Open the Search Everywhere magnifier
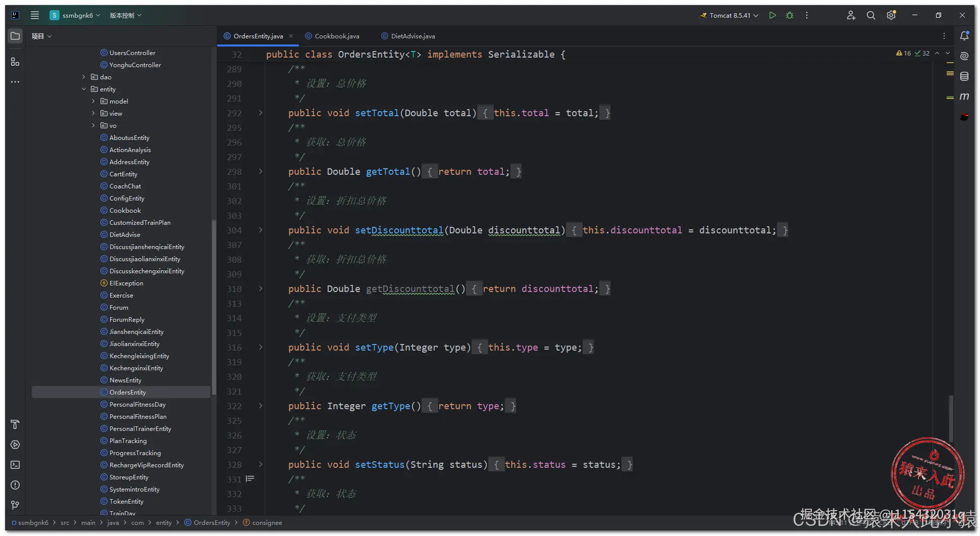Viewport: 980px width, 536px height. coord(871,15)
